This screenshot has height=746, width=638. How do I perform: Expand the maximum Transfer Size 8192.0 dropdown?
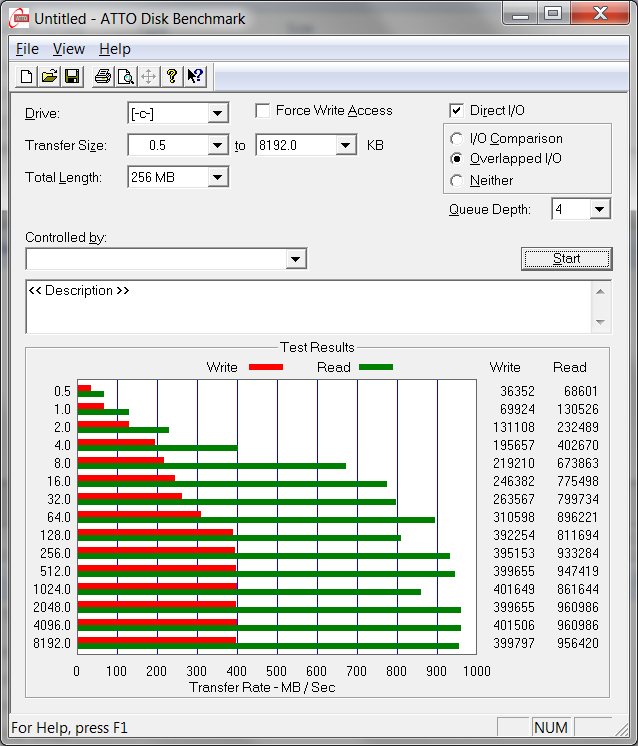[346, 145]
